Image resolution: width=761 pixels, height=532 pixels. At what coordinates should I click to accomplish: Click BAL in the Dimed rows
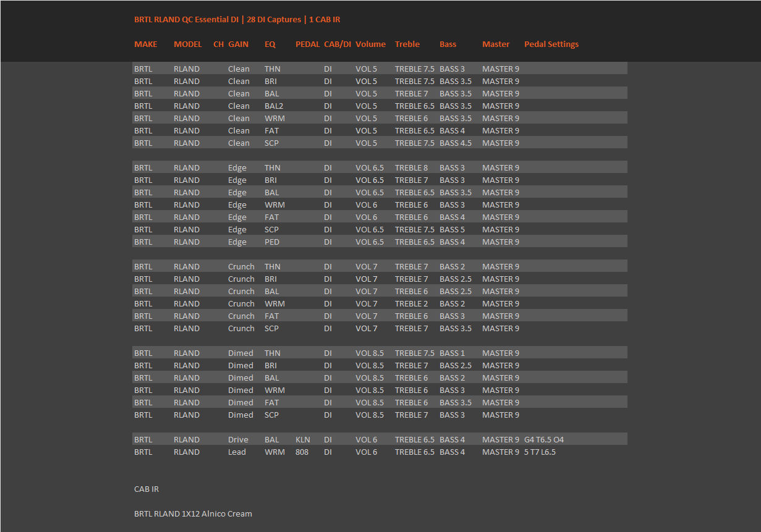[x=272, y=378]
